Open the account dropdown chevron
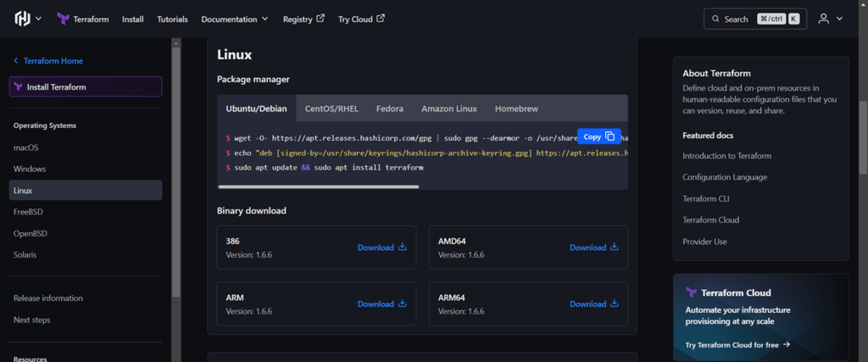Viewport: 868px width, 362px height. [x=839, y=19]
